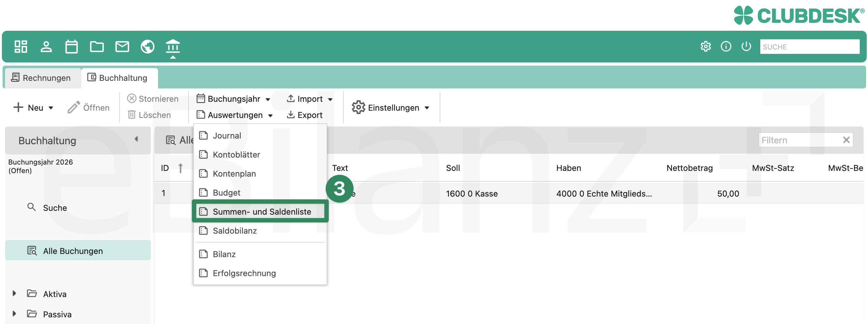Open the calendar icon in top bar
This screenshot has height=324, width=868.
[x=71, y=47]
